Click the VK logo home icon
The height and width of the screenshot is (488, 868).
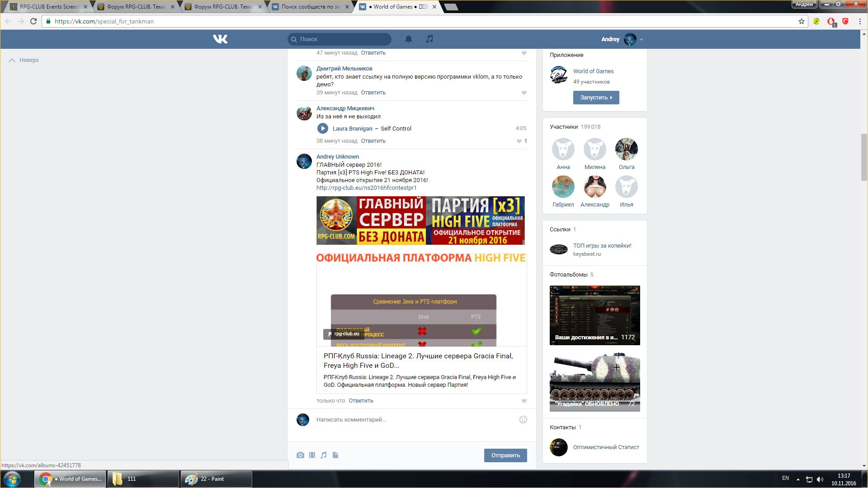pos(220,39)
